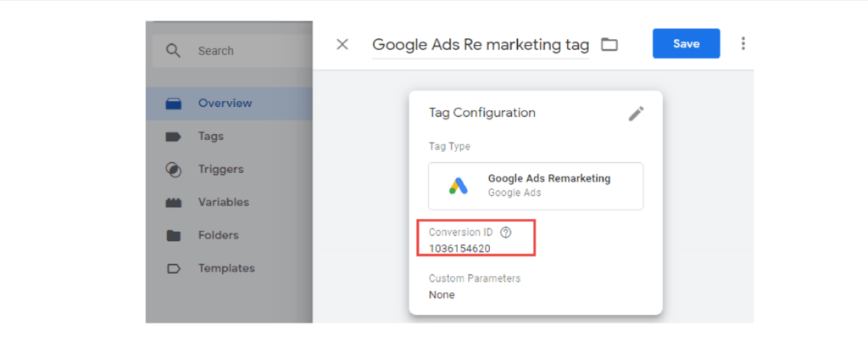The width and height of the screenshot is (868, 342).
Task: Click the Templates outline icon in the sidebar
Action: pyautogui.click(x=173, y=269)
